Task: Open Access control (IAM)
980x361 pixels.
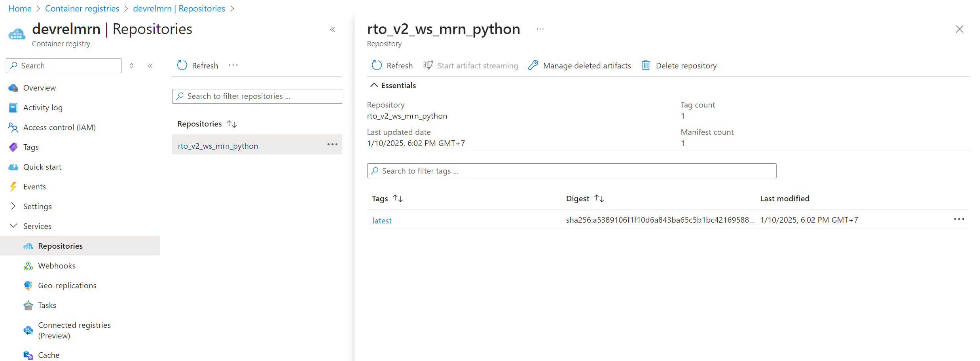Action: [x=59, y=127]
